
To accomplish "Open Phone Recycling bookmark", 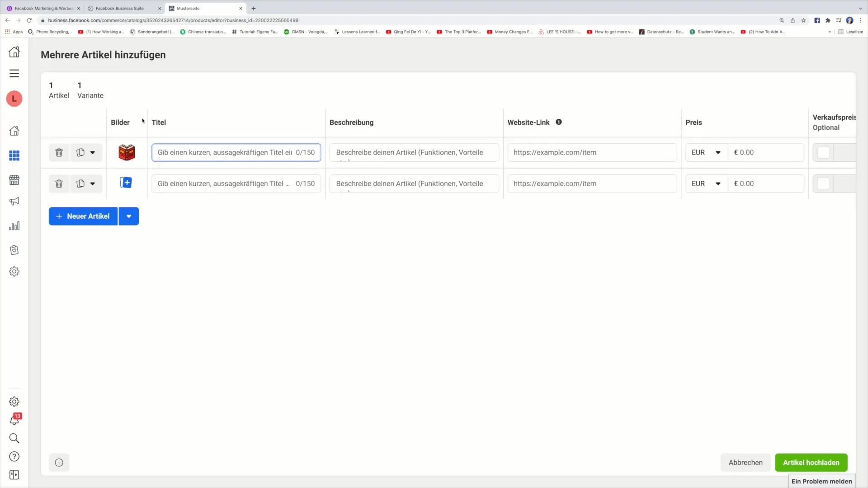I will point(50,32).
